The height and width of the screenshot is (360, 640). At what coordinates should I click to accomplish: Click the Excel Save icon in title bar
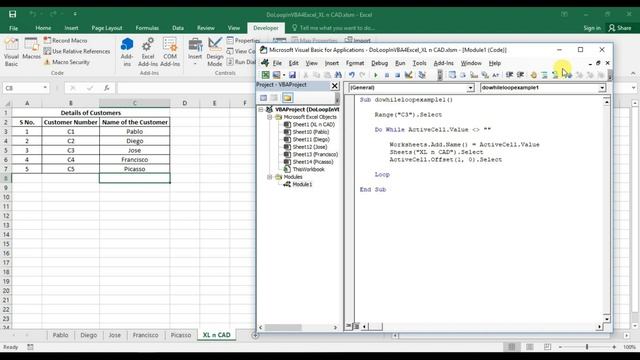click(x=13, y=14)
